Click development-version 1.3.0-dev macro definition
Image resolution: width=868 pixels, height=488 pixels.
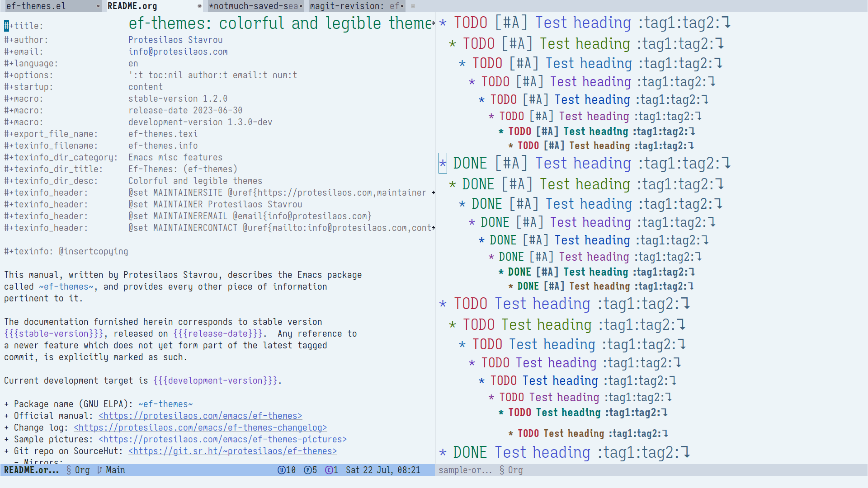tap(200, 122)
